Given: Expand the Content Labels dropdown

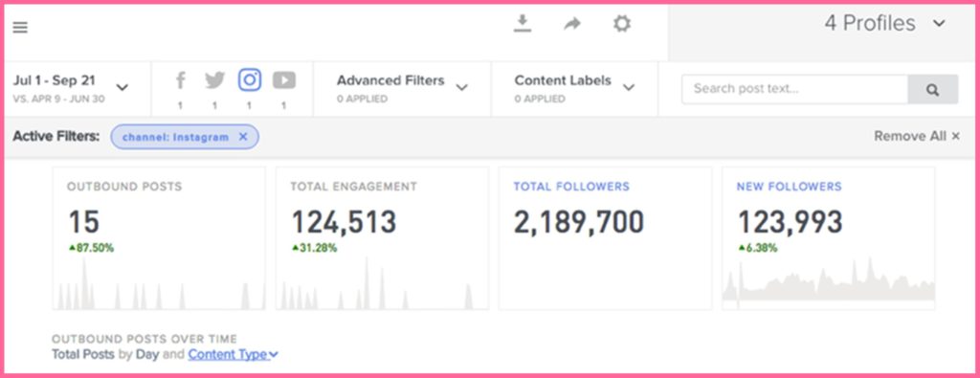Looking at the screenshot, I should coord(574,87).
